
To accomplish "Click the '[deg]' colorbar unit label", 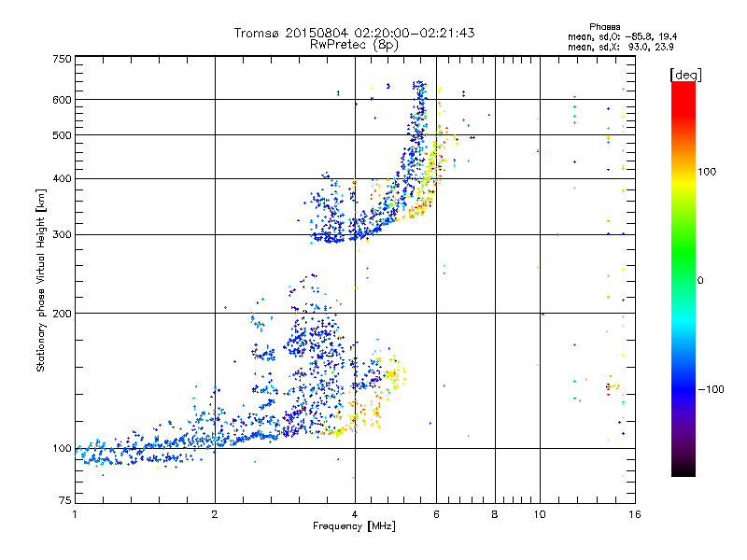I will pyautogui.click(x=685, y=76).
